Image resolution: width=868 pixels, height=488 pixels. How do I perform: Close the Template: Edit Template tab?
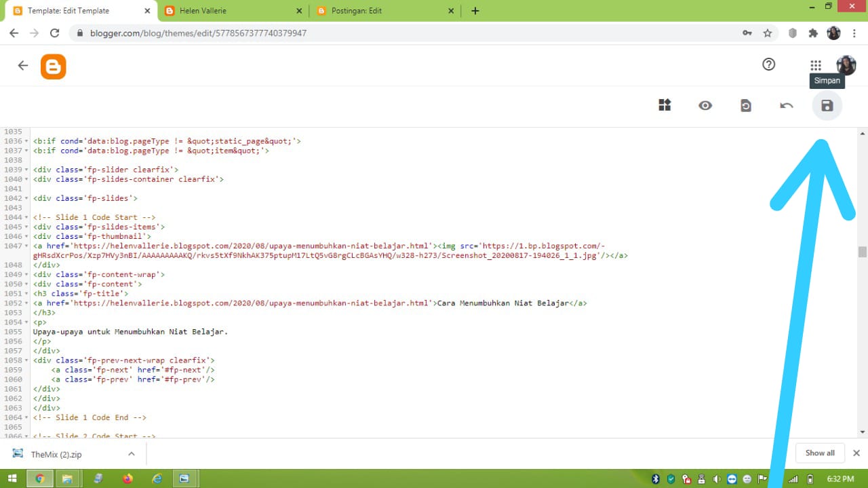coord(147,11)
